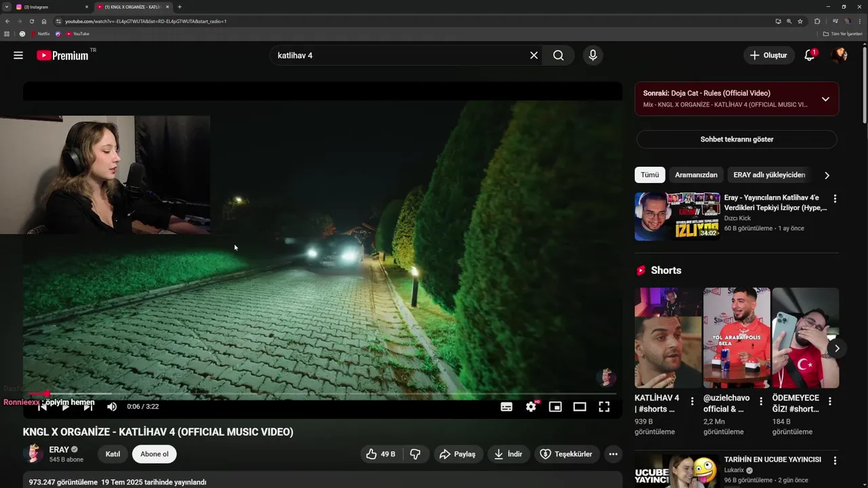
Task: Share the video via Paylaş
Action: (x=458, y=454)
